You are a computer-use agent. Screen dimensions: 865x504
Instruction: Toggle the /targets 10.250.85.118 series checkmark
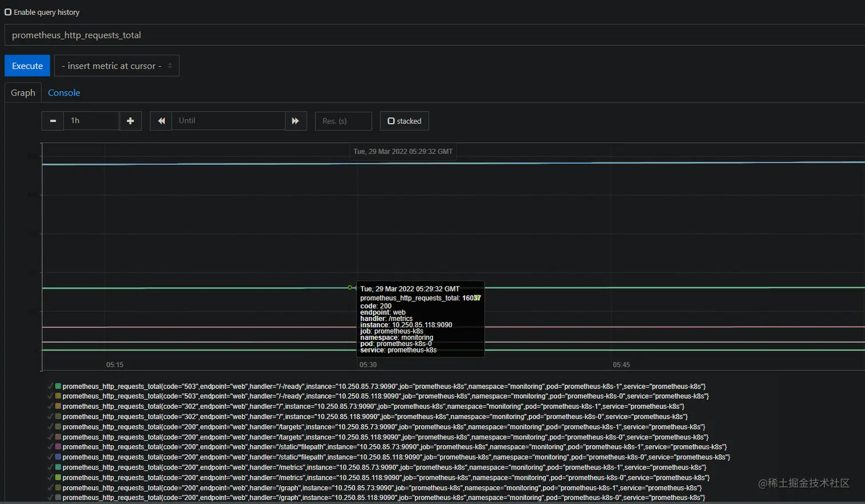[x=50, y=437]
